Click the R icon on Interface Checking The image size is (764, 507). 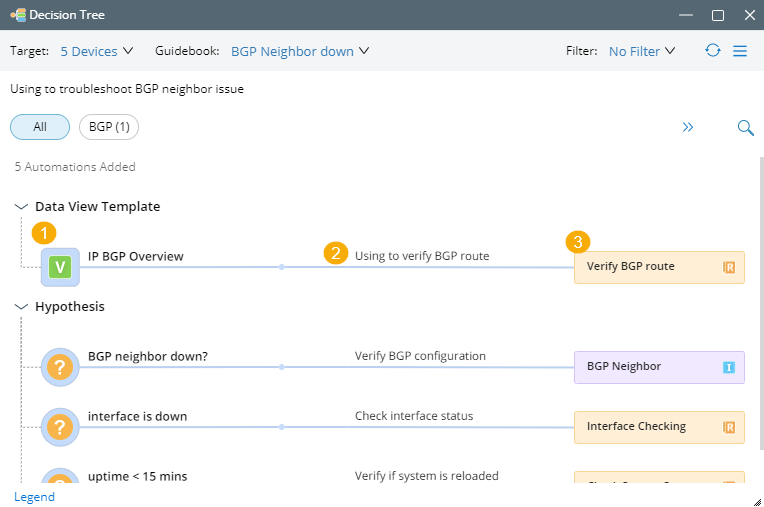729,427
